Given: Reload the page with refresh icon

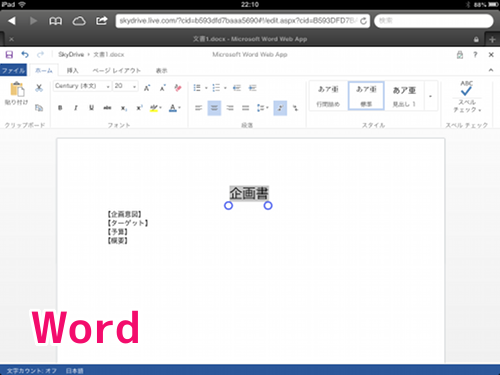Looking at the screenshot, I should point(363,21).
